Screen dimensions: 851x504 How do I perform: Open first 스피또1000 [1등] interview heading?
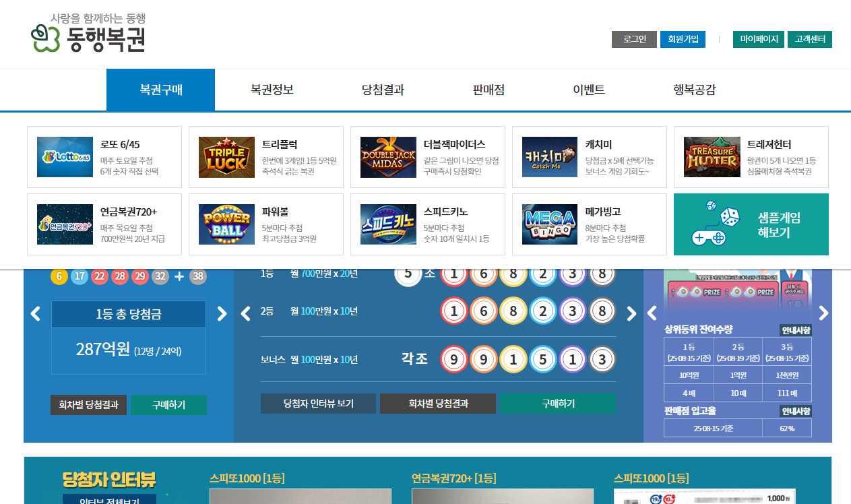click(x=247, y=478)
